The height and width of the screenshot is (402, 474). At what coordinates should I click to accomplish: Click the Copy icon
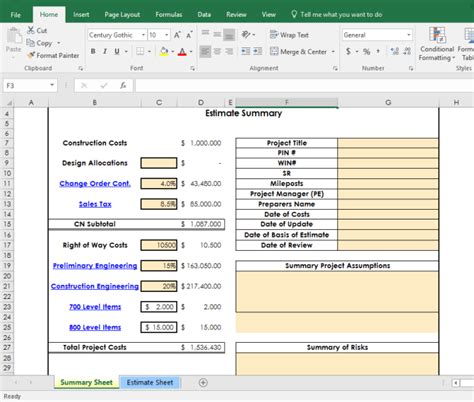click(x=30, y=43)
